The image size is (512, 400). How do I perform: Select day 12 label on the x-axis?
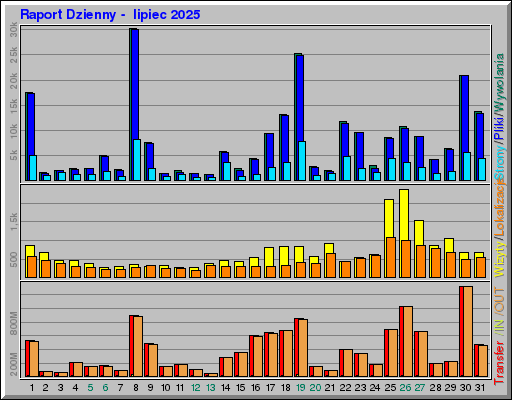196,388
